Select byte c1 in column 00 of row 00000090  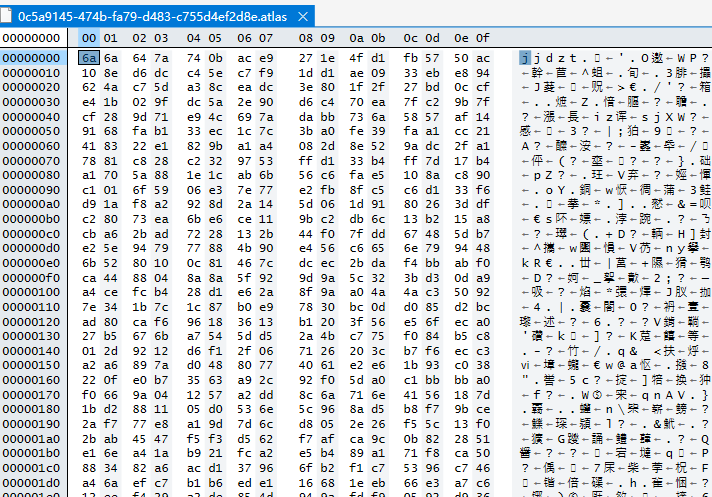(x=89, y=190)
